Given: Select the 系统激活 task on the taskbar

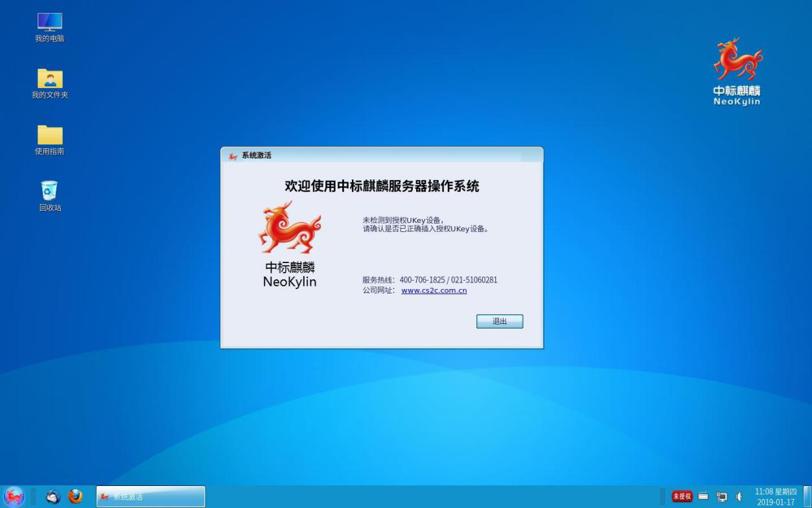Looking at the screenshot, I should tap(150, 496).
